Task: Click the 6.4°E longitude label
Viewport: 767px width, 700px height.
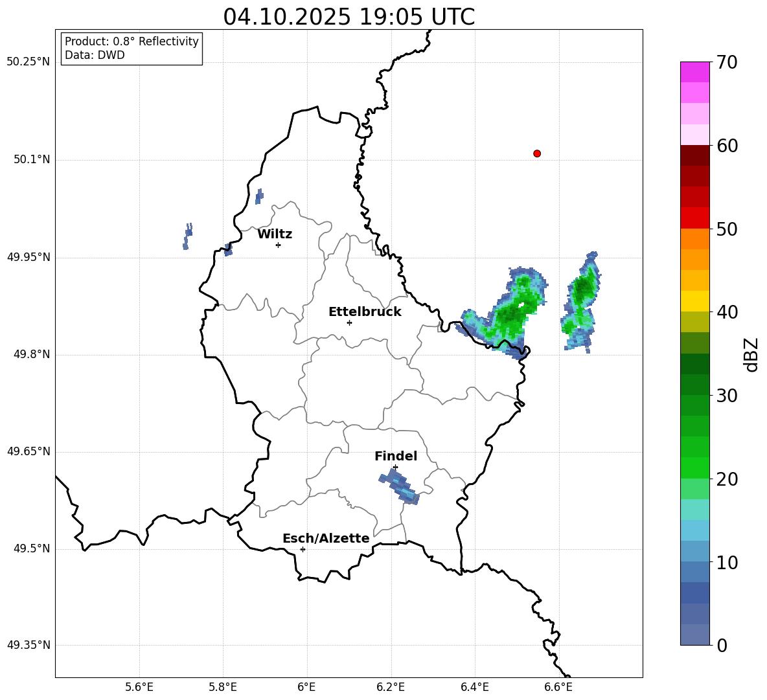Action: pos(474,687)
